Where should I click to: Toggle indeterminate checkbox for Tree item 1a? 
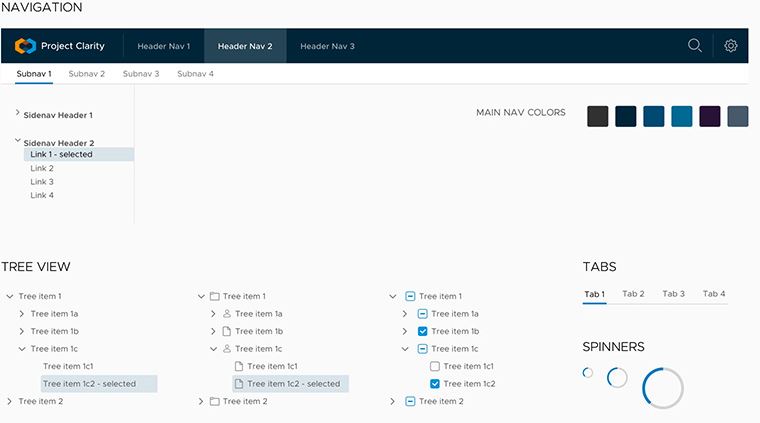pyautogui.click(x=422, y=313)
